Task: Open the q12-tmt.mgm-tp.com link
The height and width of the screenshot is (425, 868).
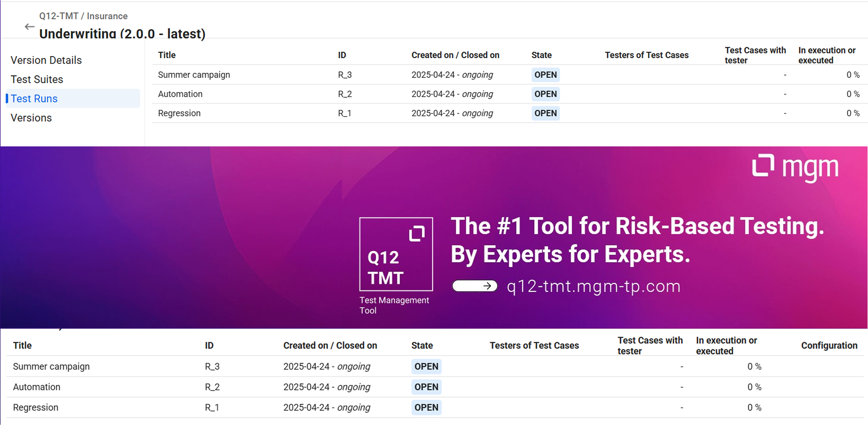Action: (593, 286)
